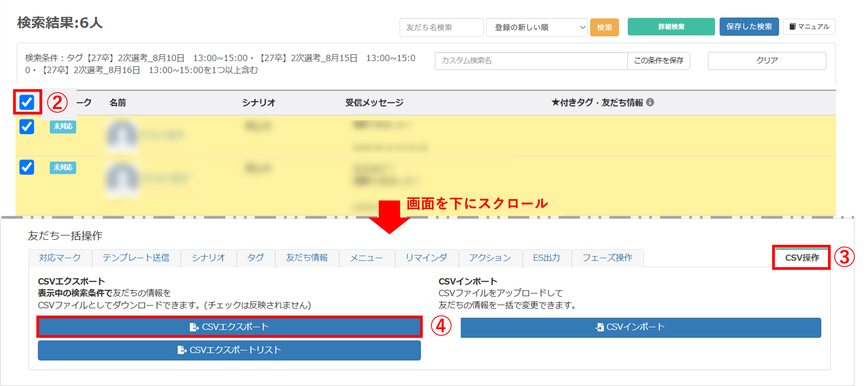The image size is (868, 386).
Task: Click the マニュアル book icon button
Action: [x=809, y=27]
